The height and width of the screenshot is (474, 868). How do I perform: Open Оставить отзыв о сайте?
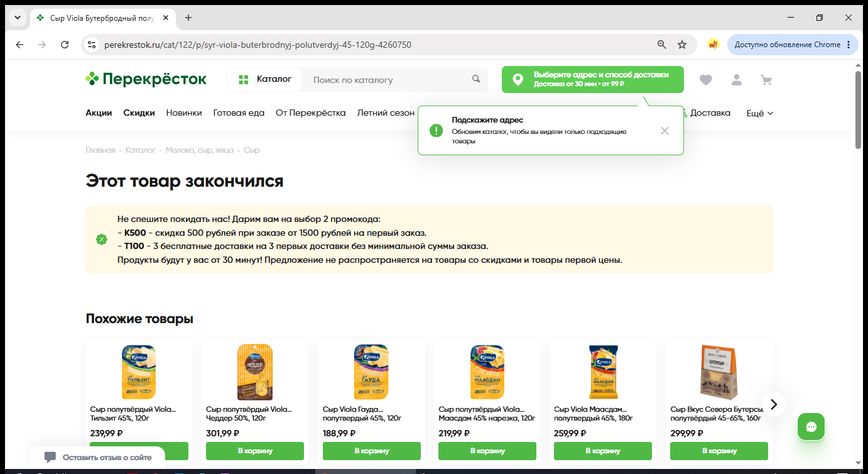point(98,457)
